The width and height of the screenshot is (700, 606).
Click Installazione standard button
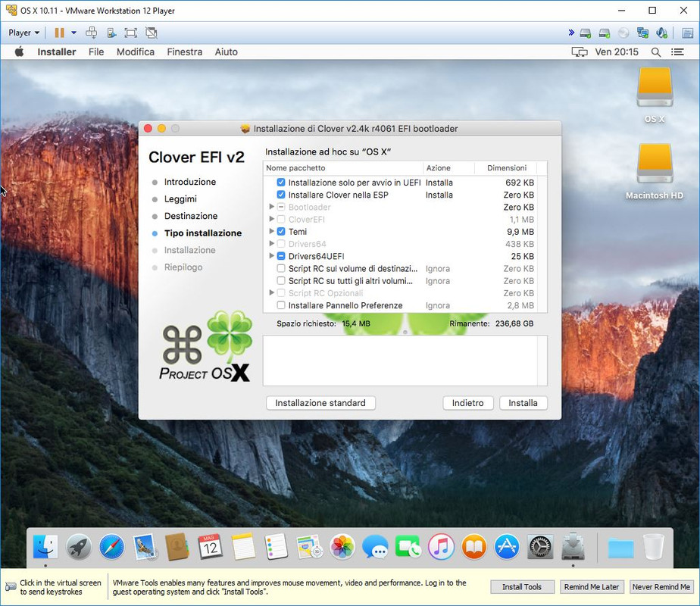click(x=320, y=403)
